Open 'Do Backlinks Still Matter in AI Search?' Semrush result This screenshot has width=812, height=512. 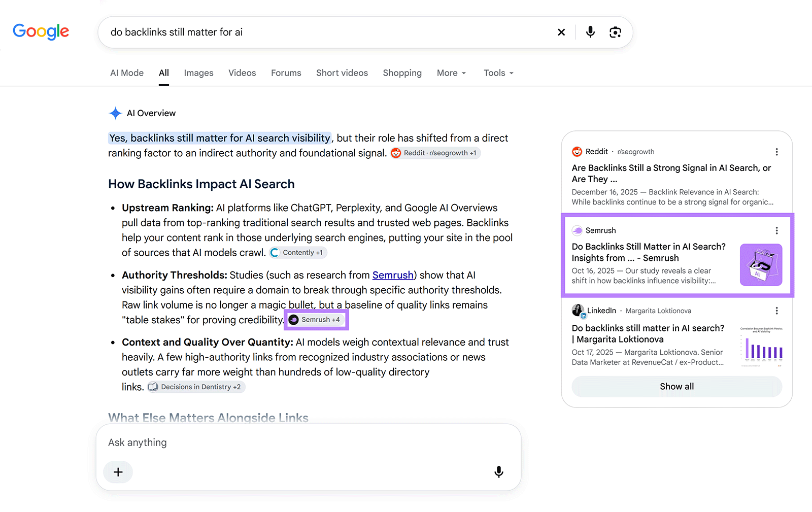[x=649, y=252]
